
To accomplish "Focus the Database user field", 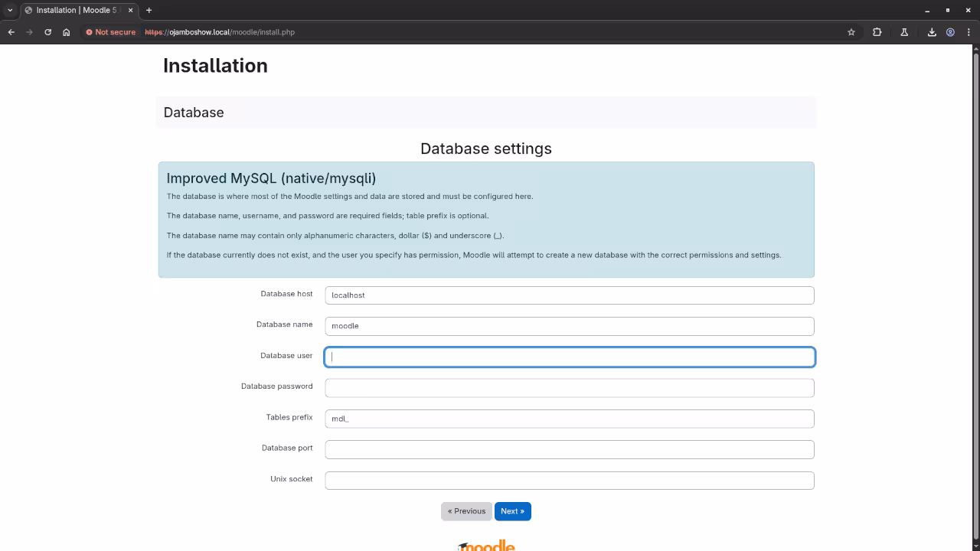I will (x=570, y=357).
